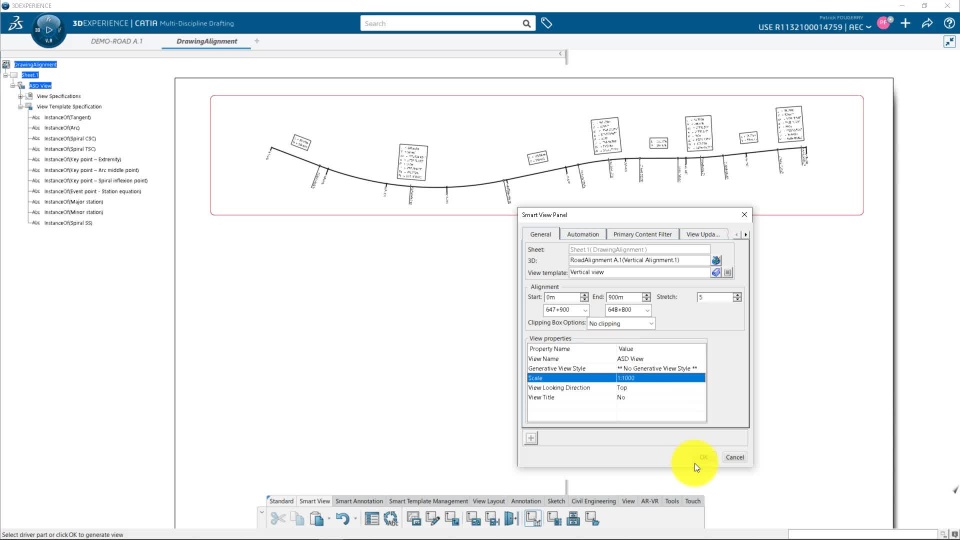Click the 3D selection icon beside RoadAlignment field
Viewport: 960px width, 540px height.
[716, 260]
